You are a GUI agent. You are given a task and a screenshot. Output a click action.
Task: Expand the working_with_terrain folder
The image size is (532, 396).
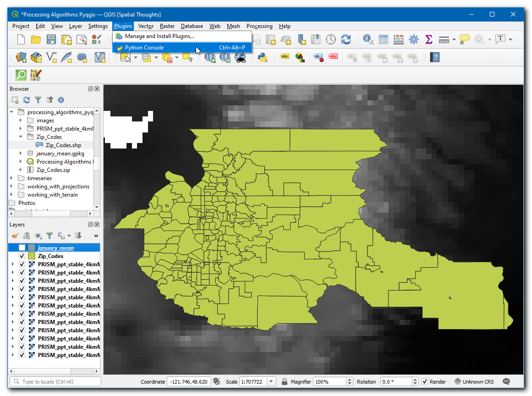11,195
